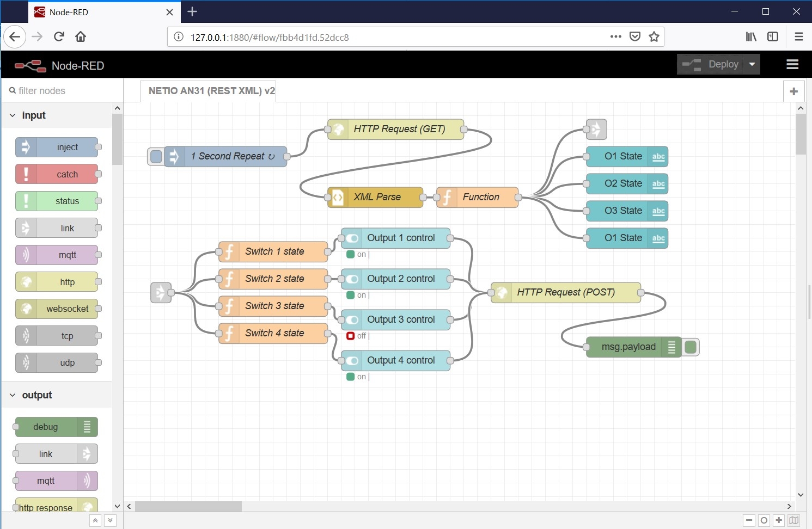Click the inject button on 1 Second Repeat node

(156, 157)
